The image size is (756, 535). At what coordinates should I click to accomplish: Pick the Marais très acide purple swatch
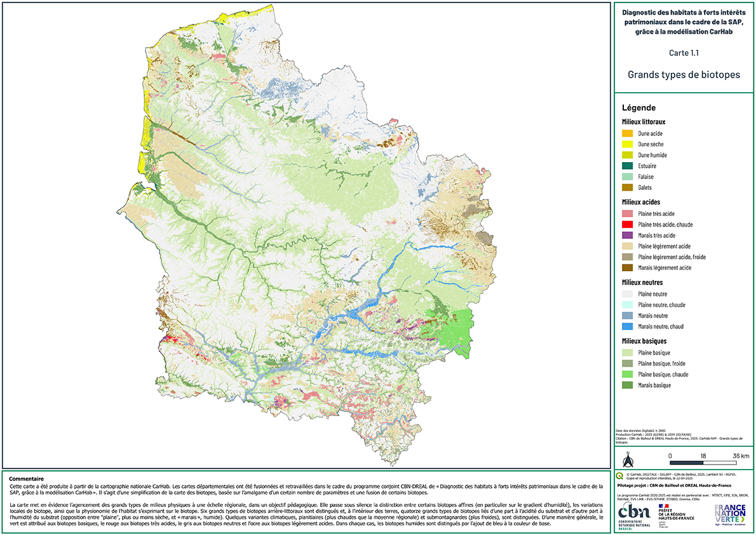tap(628, 235)
